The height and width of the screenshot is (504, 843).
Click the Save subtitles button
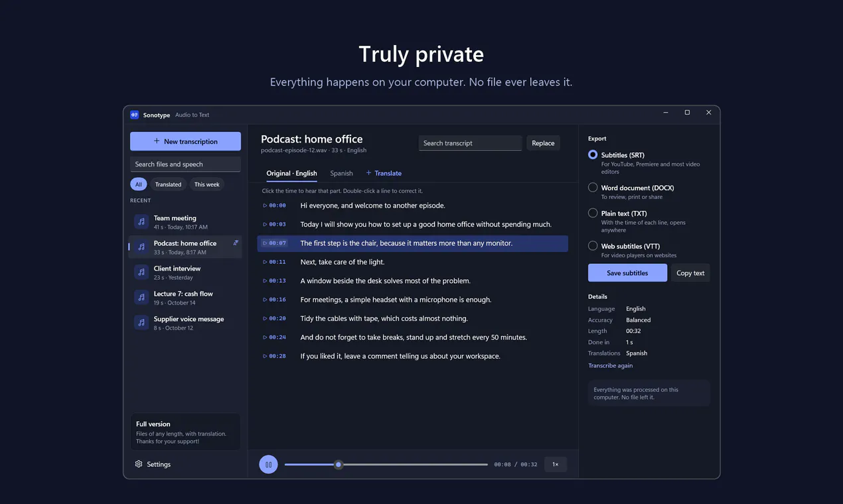[627, 273]
